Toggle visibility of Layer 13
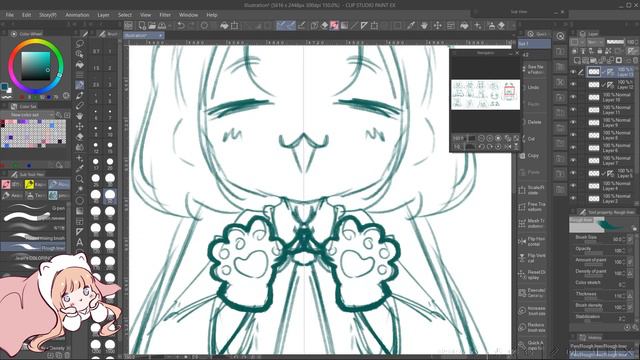 [x=573, y=72]
